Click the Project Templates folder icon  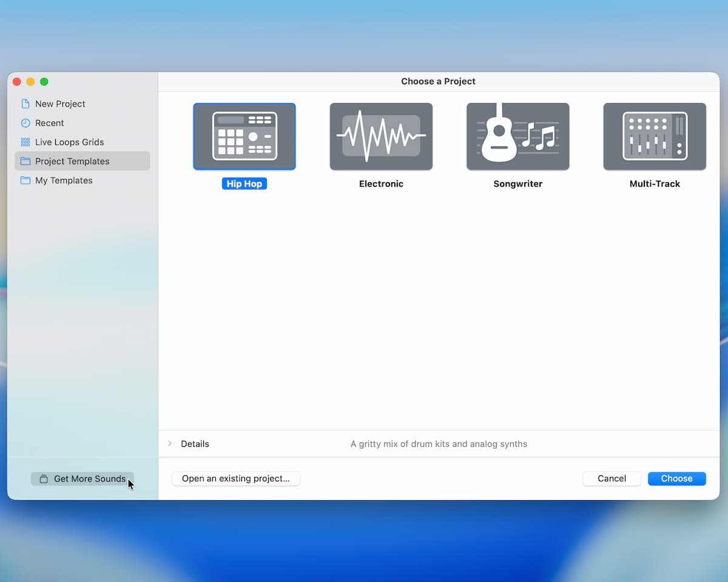tap(25, 161)
